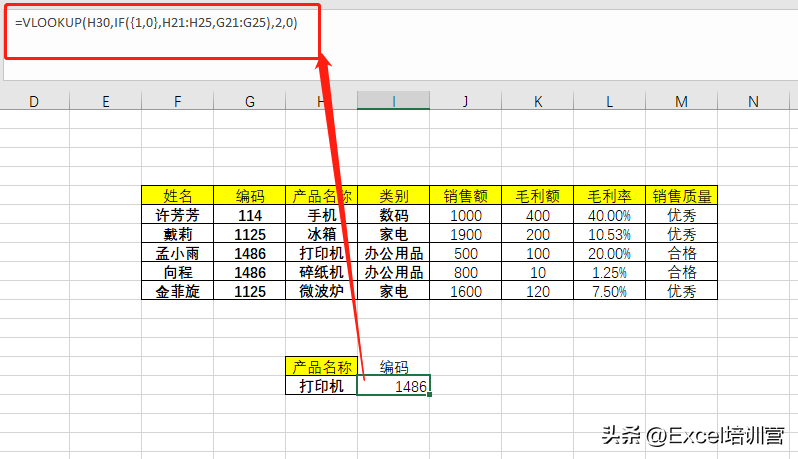Select the code 1486 cell in 向程's row
The height and width of the screenshot is (459, 798).
[249, 272]
